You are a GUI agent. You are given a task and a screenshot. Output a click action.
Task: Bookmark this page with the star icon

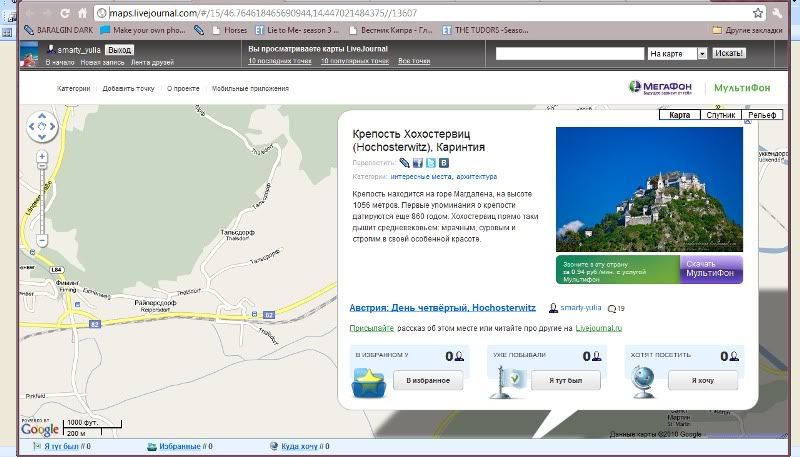(x=758, y=13)
